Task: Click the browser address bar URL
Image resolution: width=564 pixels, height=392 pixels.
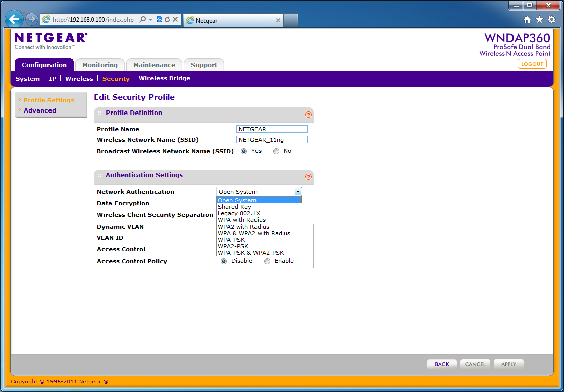Action: tap(93, 20)
